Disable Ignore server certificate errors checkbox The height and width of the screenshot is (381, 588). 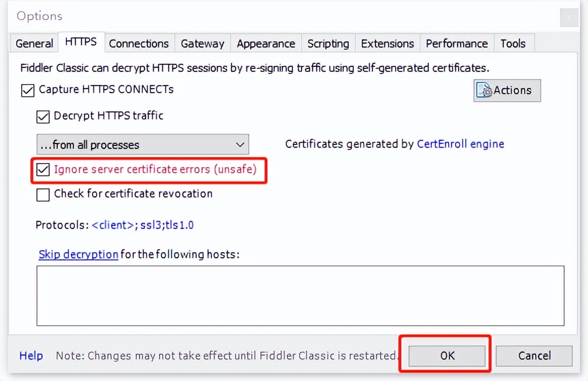coord(43,170)
